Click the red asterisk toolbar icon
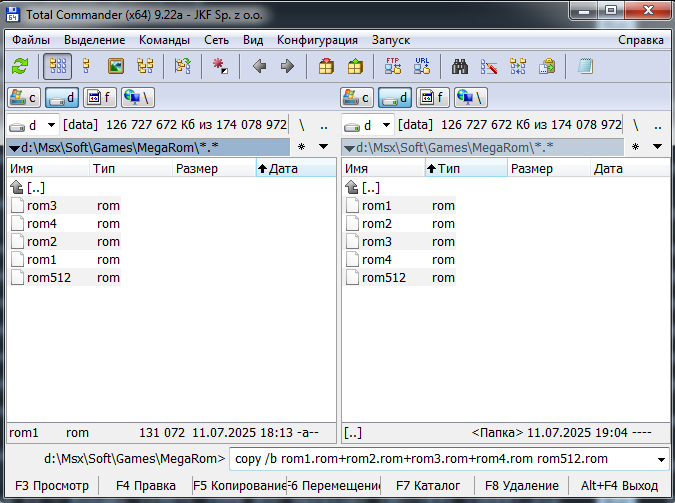This screenshot has width=675, height=503. pos(220,66)
